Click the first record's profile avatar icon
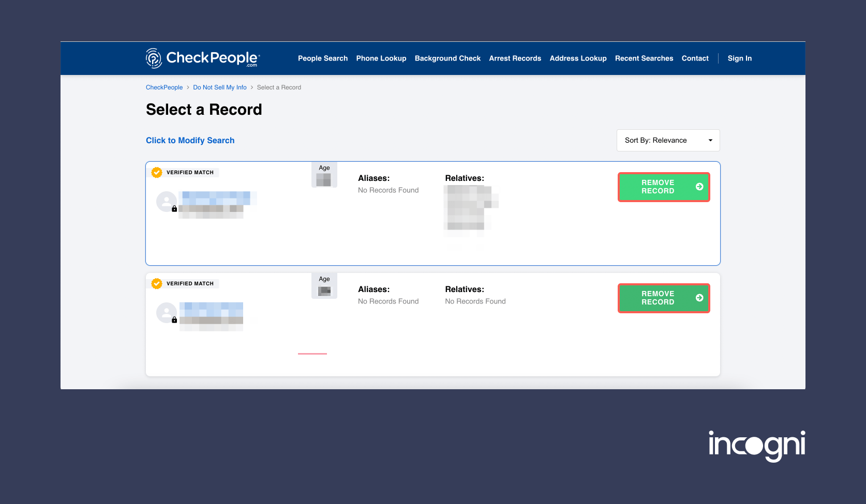This screenshot has width=866, height=504. click(166, 202)
